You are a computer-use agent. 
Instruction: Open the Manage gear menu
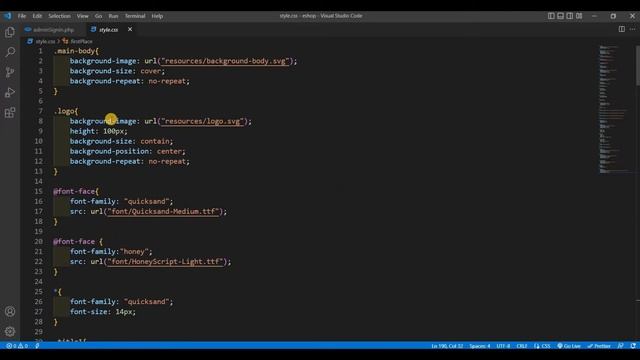click(x=10, y=331)
